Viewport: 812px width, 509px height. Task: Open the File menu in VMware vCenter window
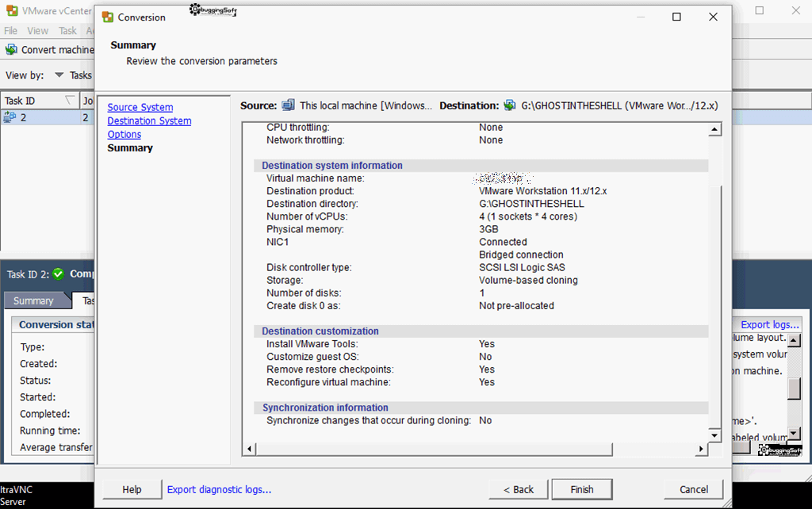coord(10,31)
